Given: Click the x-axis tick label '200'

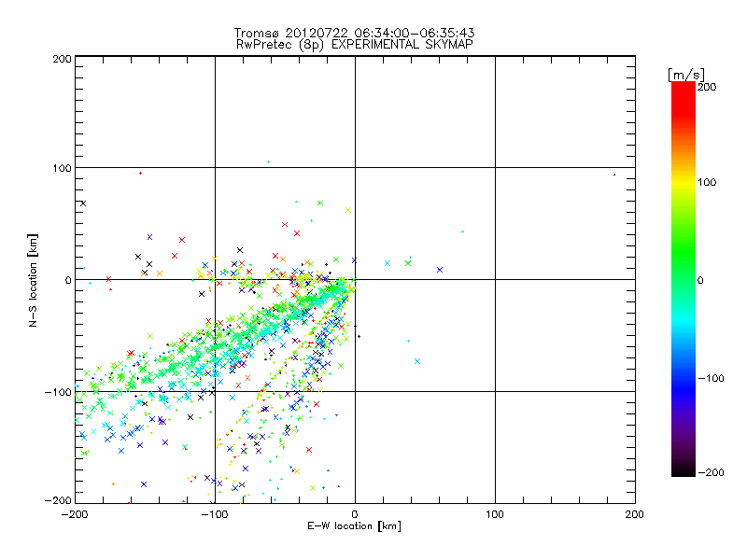Looking at the screenshot, I should (x=635, y=514).
